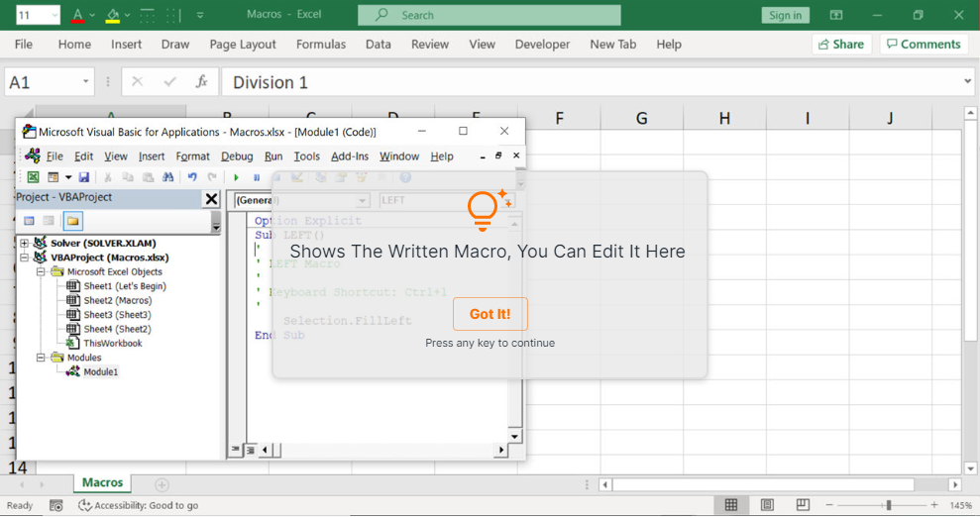Image resolution: width=980 pixels, height=517 pixels.
Task: Click the zoom slider in status bar
Action: click(x=889, y=505)
